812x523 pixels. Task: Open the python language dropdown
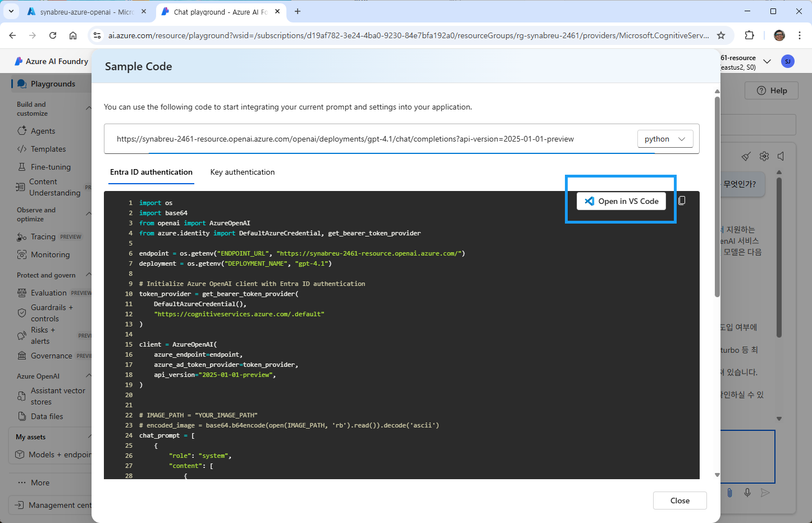tap(665, 139)
